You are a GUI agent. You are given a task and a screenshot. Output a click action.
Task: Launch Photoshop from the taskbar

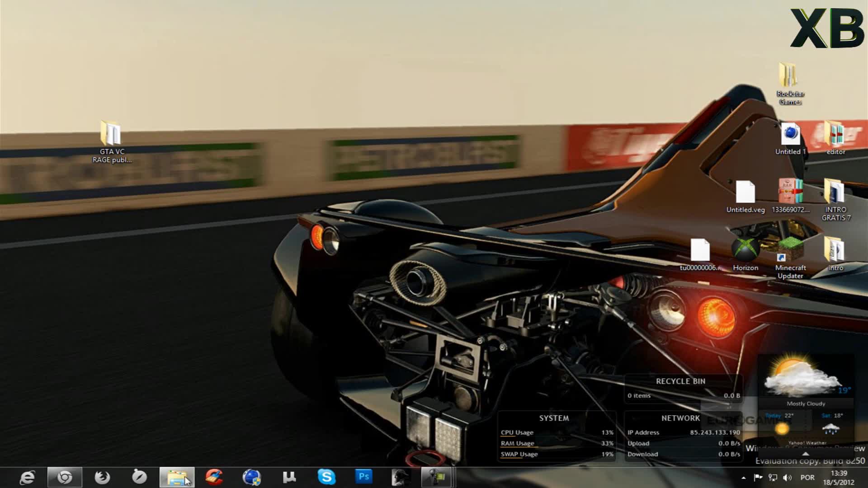(364, 477)
